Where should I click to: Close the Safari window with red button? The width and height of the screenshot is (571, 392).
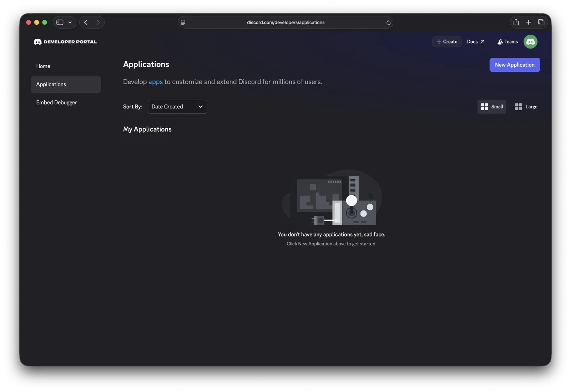29,22
